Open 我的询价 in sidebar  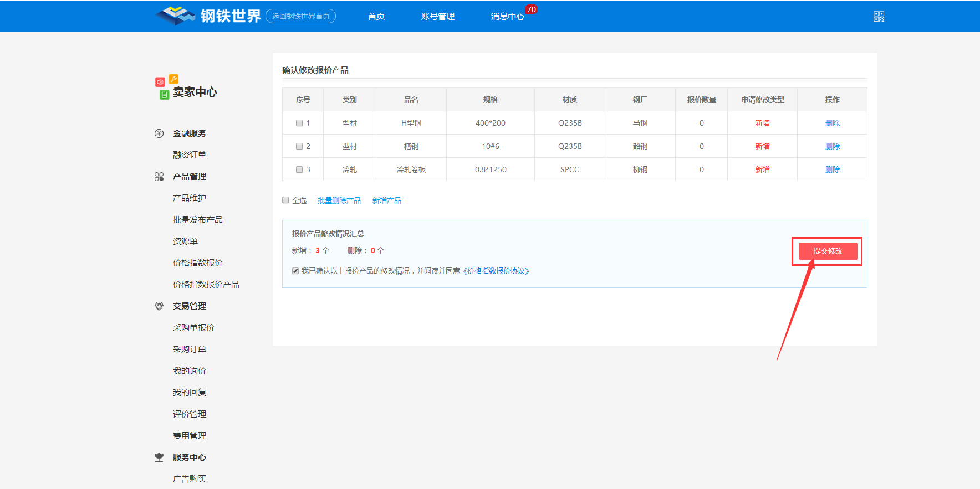tap(190, 371)
